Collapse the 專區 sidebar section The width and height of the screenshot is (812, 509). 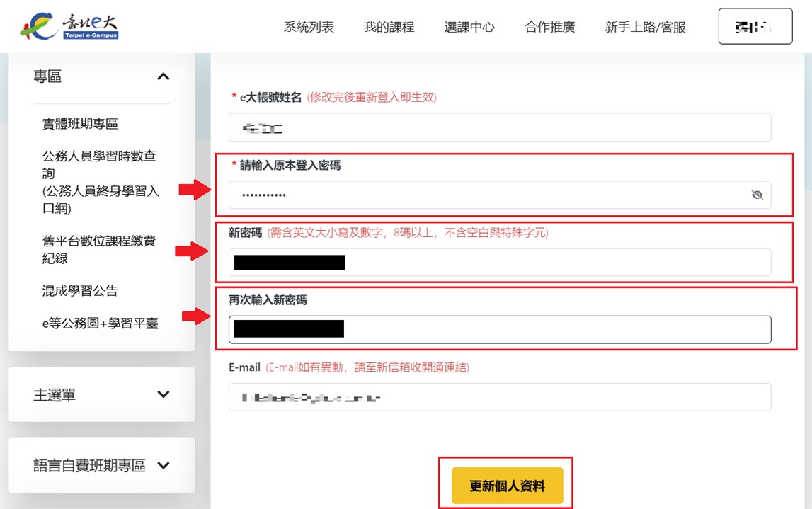tap(163, 76)
